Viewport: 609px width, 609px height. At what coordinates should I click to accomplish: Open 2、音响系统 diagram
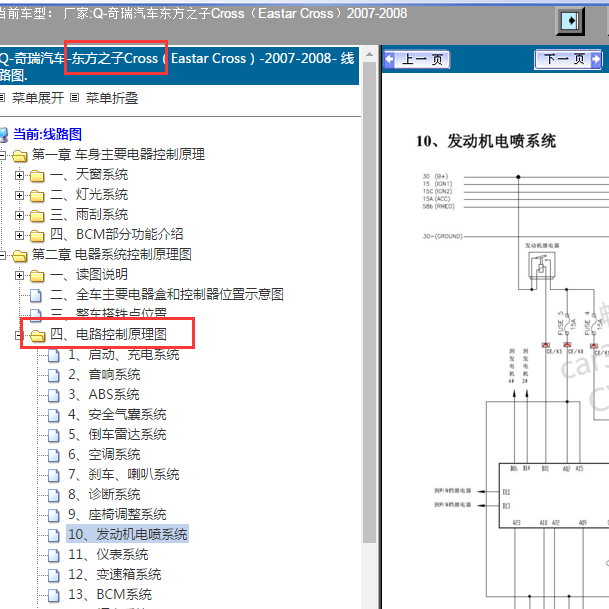coord(104,374)
